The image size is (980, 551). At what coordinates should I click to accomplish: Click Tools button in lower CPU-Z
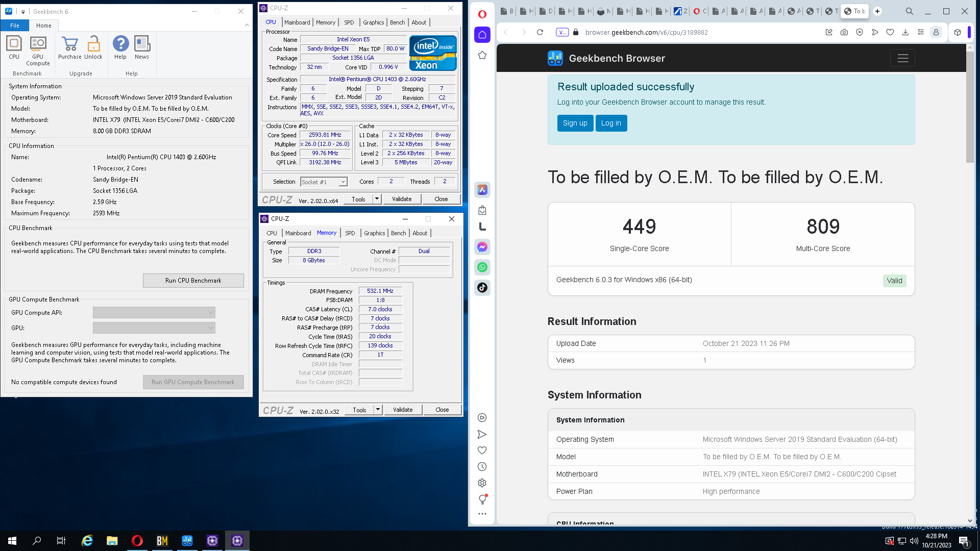360,410
